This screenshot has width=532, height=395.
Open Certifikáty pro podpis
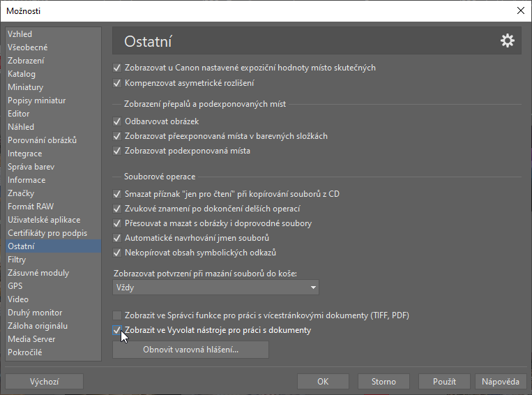[53, 233]
